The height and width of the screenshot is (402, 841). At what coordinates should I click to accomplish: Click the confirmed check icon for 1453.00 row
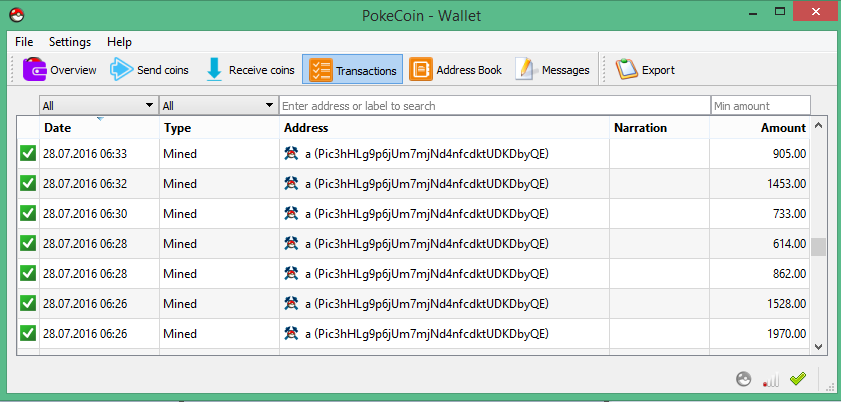coord(28,184)
